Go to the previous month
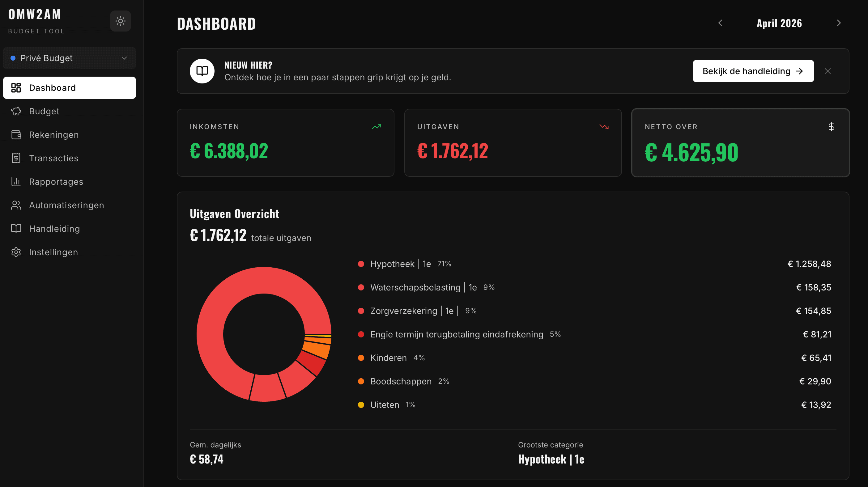 721,23
